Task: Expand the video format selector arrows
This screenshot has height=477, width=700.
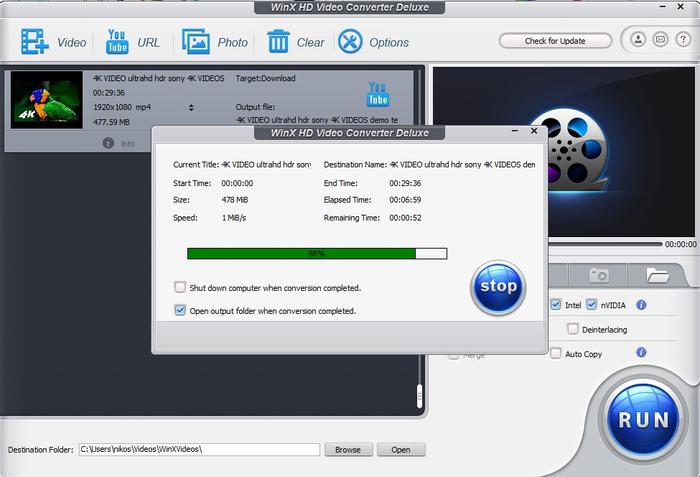Action: (x=191, y=106)
